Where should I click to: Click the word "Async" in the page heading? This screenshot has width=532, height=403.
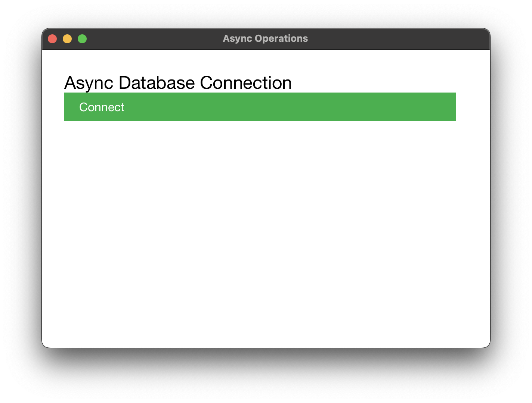pyautogui.click(x=89, y=83)
